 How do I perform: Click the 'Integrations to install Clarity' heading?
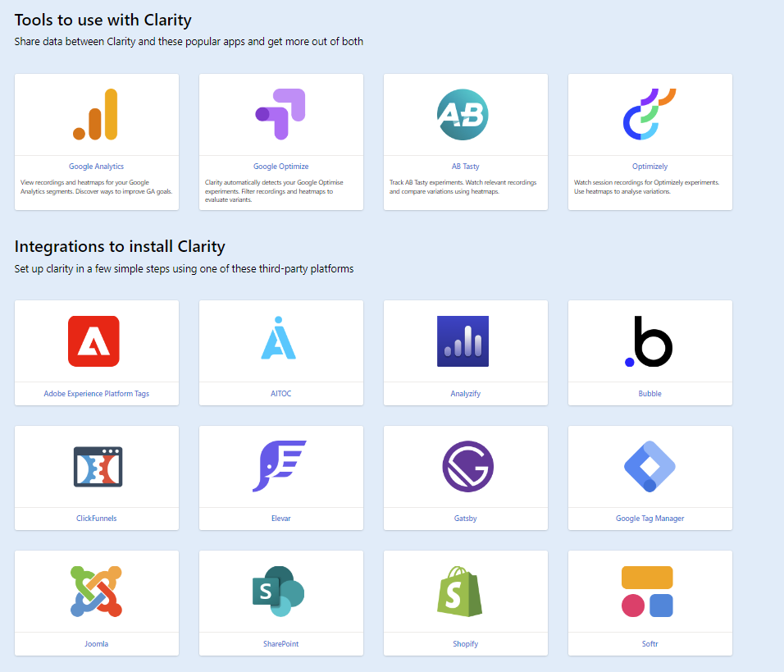coord(120,246)
